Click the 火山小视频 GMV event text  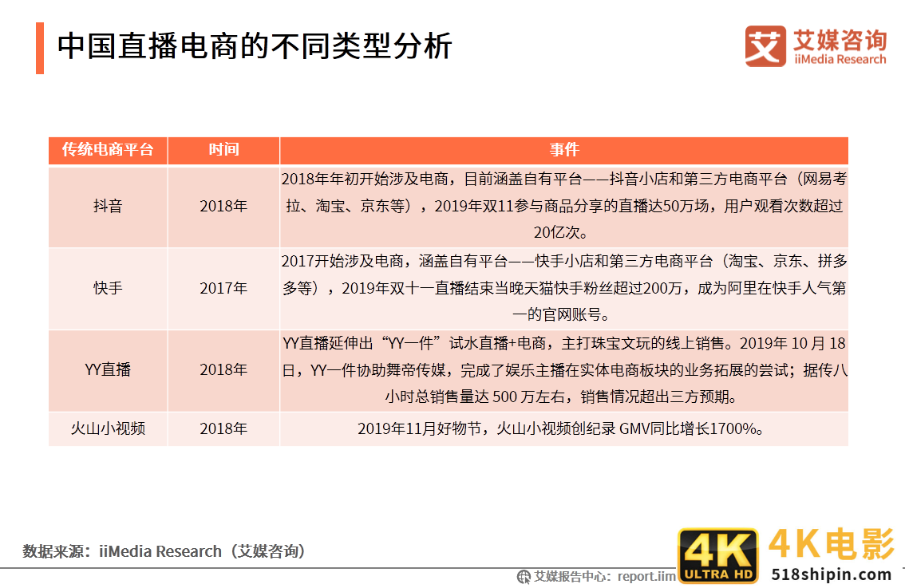coord(561,428)
